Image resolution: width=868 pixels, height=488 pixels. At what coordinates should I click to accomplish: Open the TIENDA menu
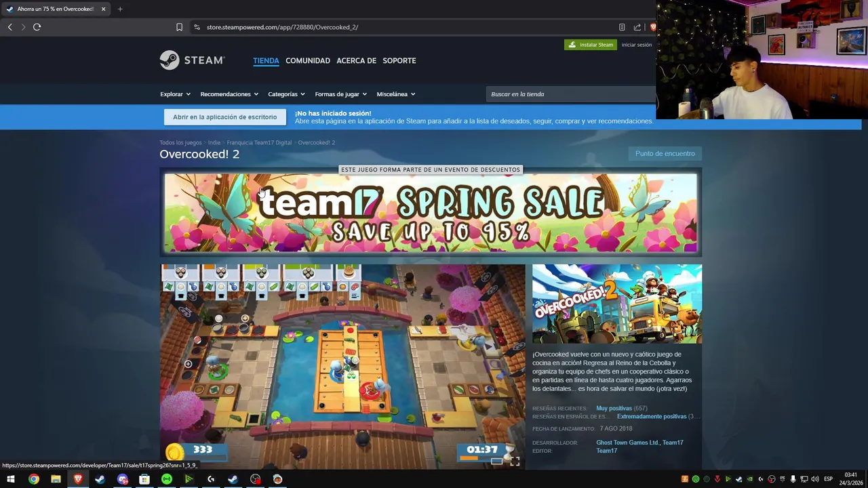coord(266,60)
